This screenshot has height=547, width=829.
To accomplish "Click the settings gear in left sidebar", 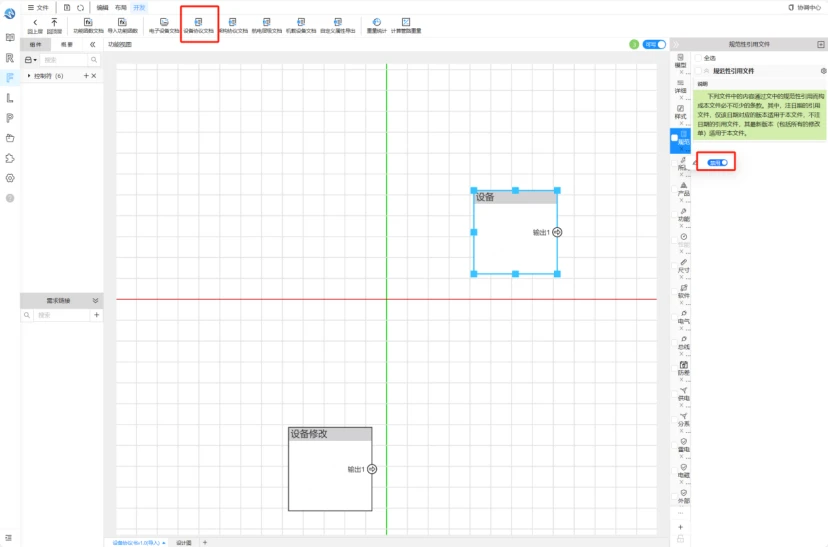I will 10,178.
